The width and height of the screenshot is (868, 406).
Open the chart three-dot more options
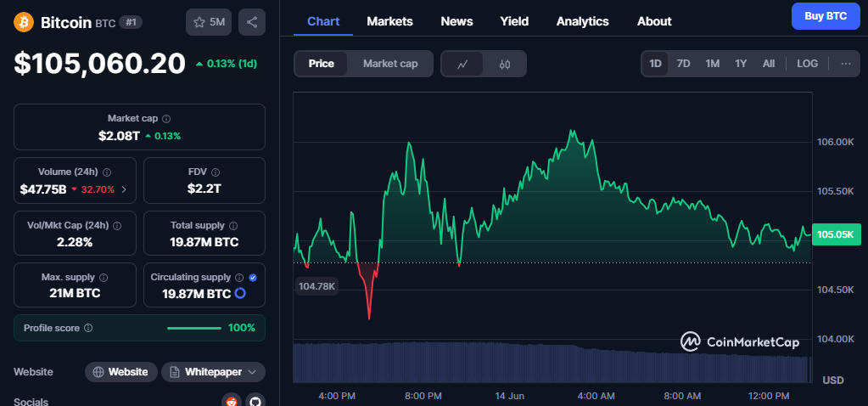[845, 64]
